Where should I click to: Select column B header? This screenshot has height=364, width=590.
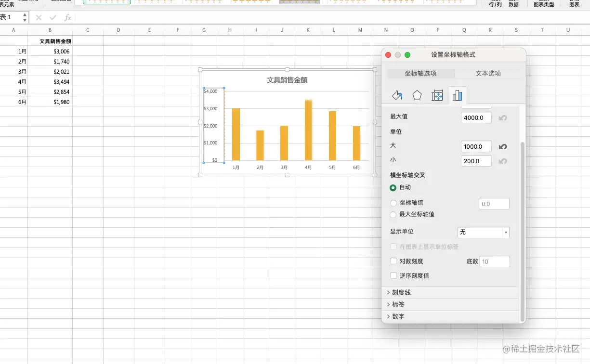click(x=50, y=30)
